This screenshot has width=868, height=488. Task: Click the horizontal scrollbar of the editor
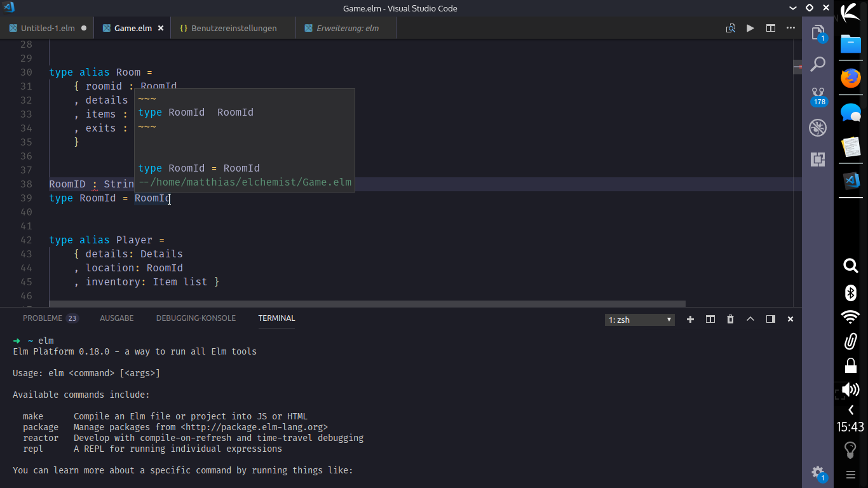click(367, 304)
